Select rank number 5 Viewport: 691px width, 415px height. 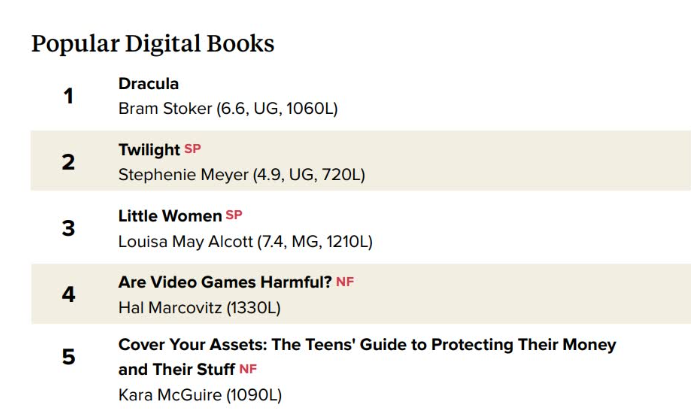68,357
